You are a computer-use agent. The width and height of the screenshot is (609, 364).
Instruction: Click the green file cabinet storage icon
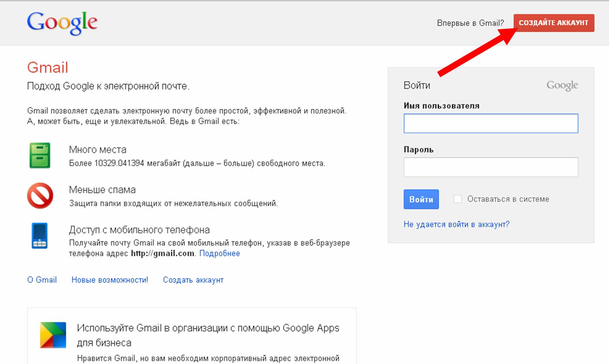click(40, 155)
